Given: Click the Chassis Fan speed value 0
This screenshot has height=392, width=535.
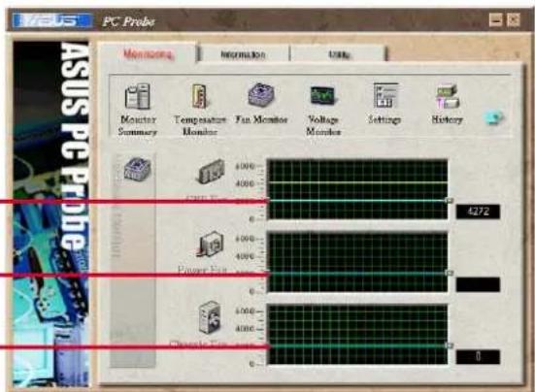Looking at the screenshot, I should (x=478, y=357).
